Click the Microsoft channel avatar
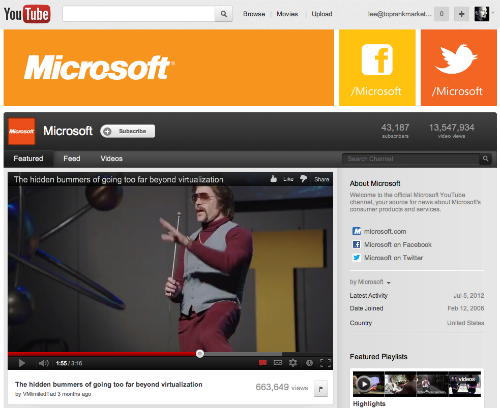The width and height of the screenshot is (500, 408). point(22,131)
